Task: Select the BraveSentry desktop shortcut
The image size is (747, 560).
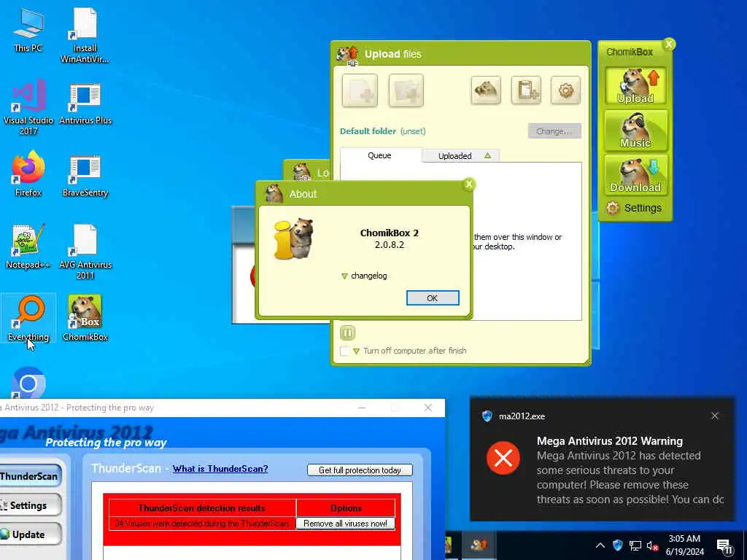Action: [85, 176]
